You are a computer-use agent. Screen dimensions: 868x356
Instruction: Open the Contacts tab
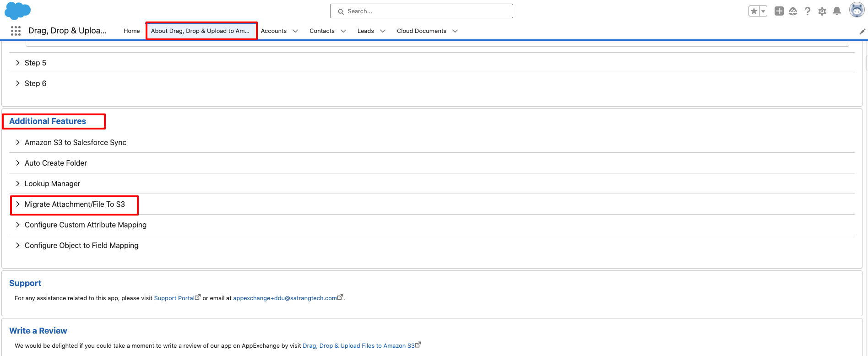click(322, 31)
